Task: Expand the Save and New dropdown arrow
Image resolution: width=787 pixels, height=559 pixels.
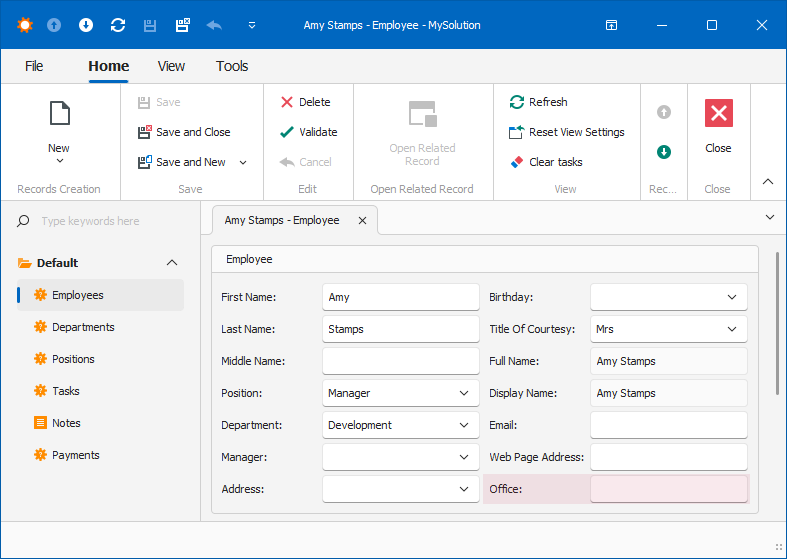Action: [243, 163]
